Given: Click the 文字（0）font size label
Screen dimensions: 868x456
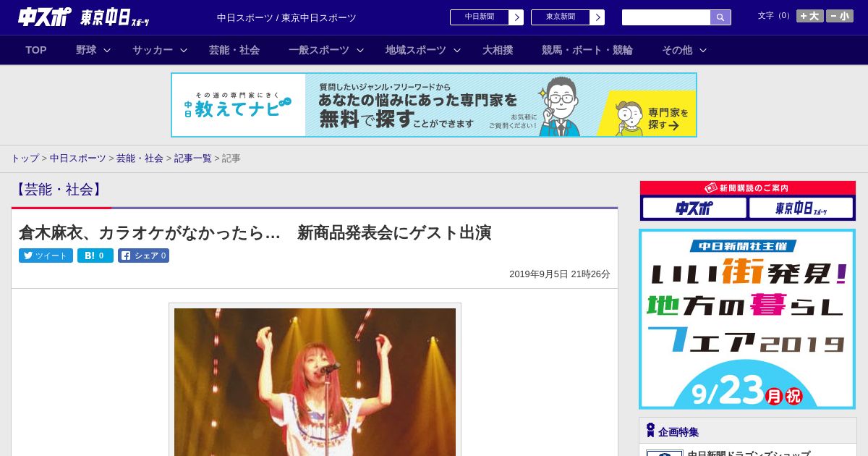Looking at the screenshot, I should (775, 16).
